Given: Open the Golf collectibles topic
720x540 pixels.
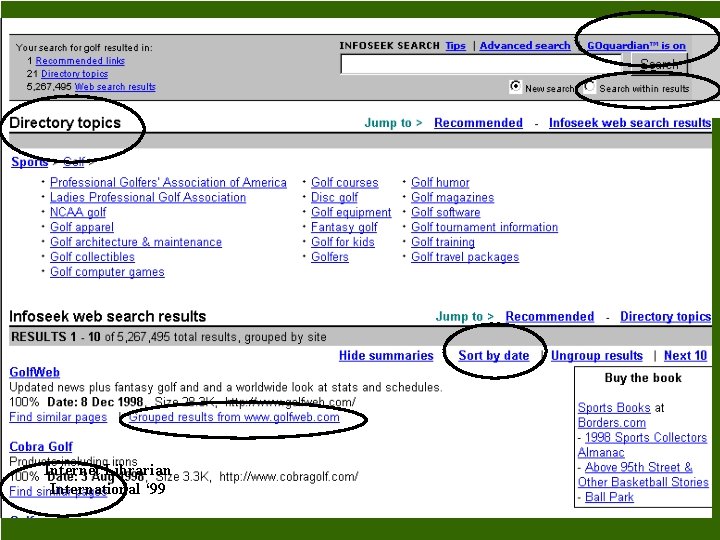Looking at the screenshot, I should (92, 257).
